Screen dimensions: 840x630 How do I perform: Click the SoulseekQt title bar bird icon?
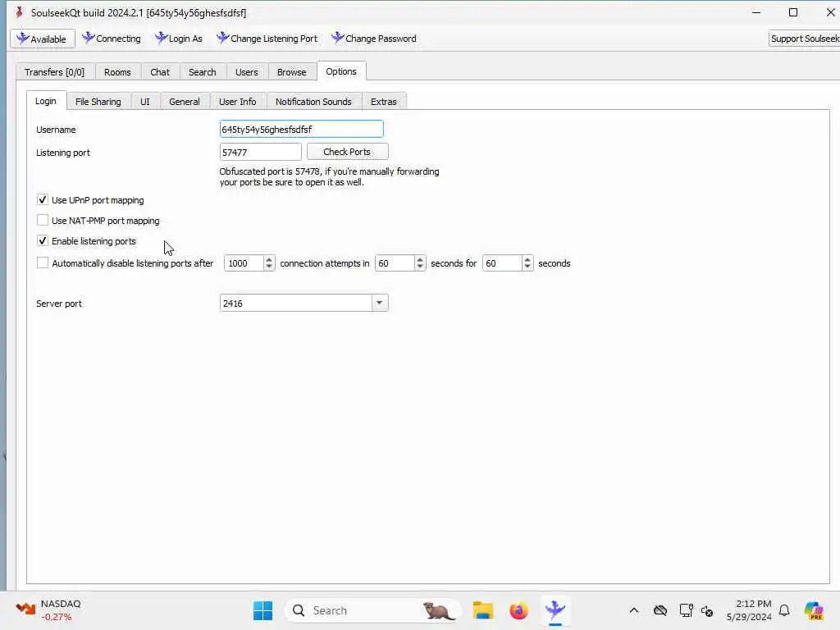[20, 12]
